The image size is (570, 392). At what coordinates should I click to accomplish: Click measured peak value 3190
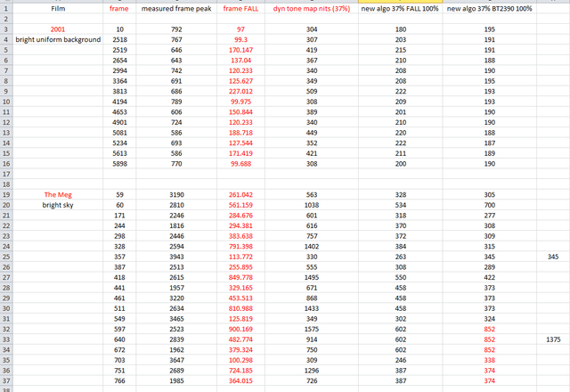pos(176,194)
